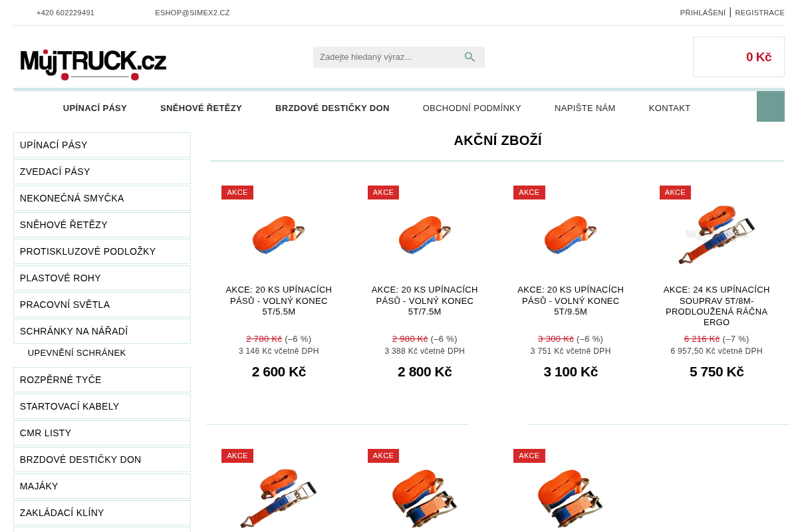Select Protiskluzové podložky sidebar category

102,251
